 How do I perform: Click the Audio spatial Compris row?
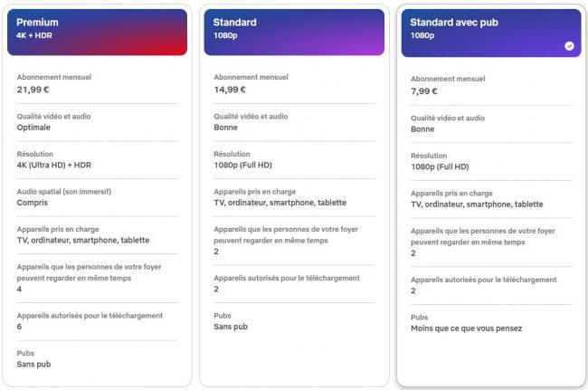[97, 197]
